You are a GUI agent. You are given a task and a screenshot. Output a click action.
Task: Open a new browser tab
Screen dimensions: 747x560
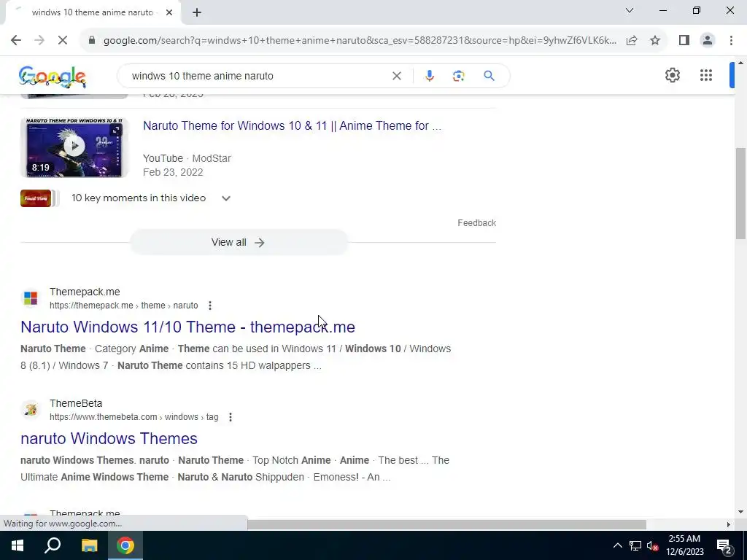(x=197, y=12)
